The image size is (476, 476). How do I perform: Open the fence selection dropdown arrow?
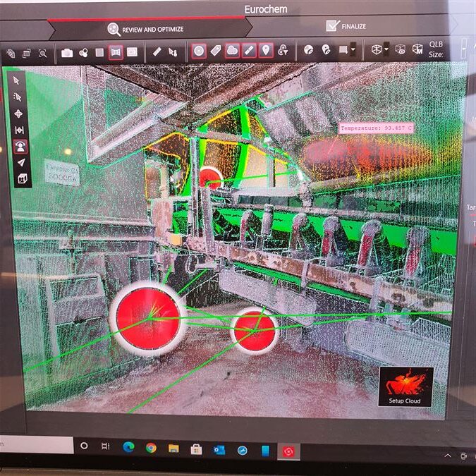(353, 49)
